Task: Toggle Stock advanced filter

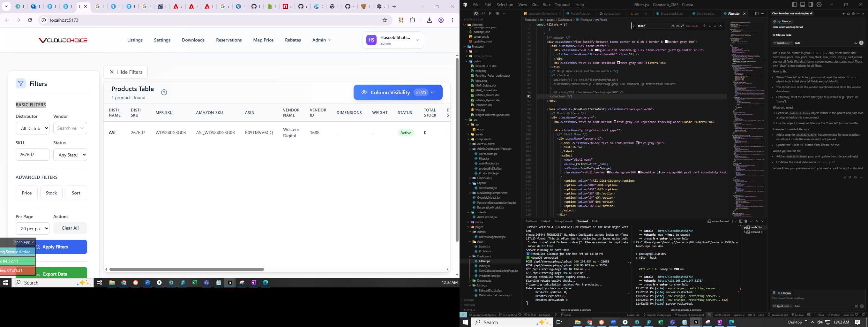Action: [x=51, y=193]
